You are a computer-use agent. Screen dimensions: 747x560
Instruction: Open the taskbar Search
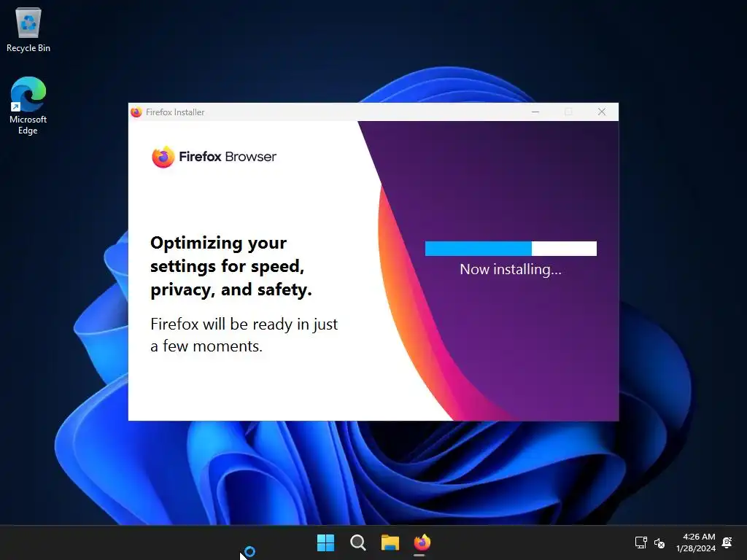(x=357, y=542)
